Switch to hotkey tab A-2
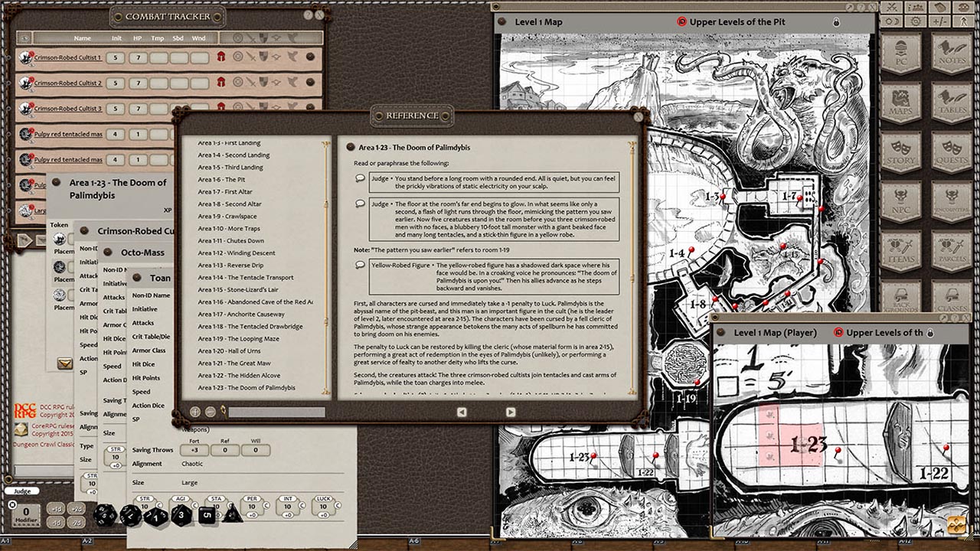 click(x=87, y=540)
